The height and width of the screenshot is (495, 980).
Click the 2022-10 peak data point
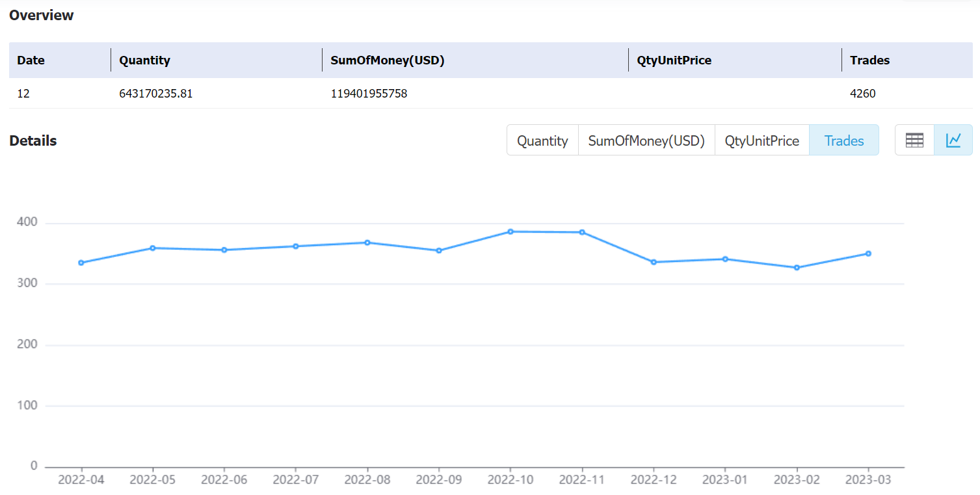click(510, 232)
